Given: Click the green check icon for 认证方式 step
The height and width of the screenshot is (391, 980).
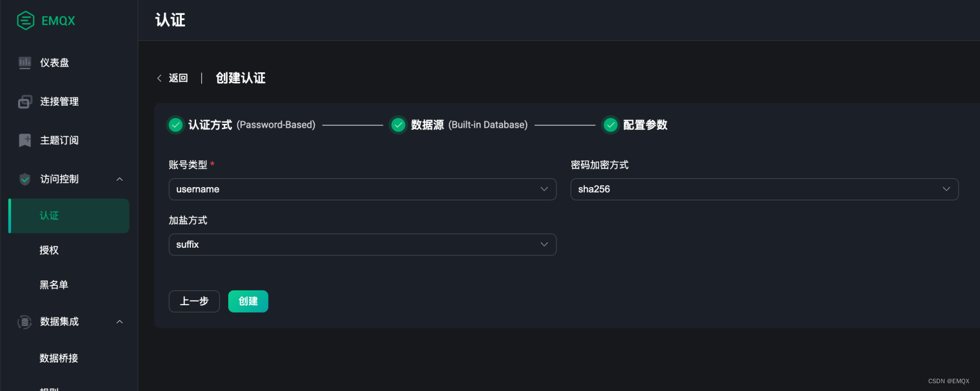Looking at the screenshot, I should 175,125.
